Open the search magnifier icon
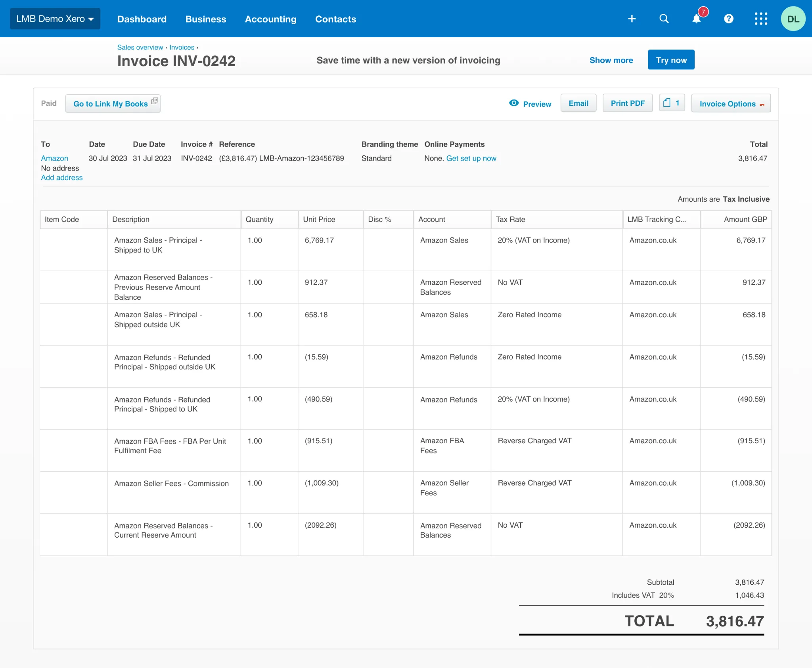Screen dimensions: 812x668 click(x=664, y=19)
